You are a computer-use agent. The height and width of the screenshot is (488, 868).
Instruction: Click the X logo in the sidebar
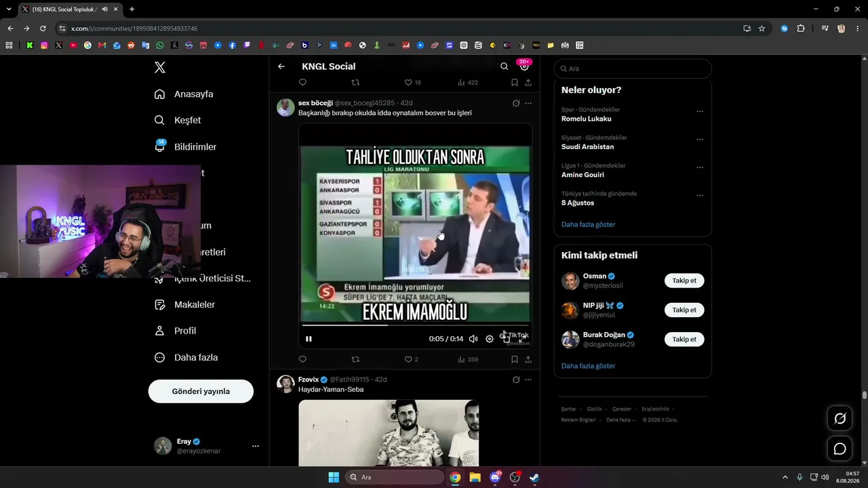pyautogui.click(x=160, y=67)
